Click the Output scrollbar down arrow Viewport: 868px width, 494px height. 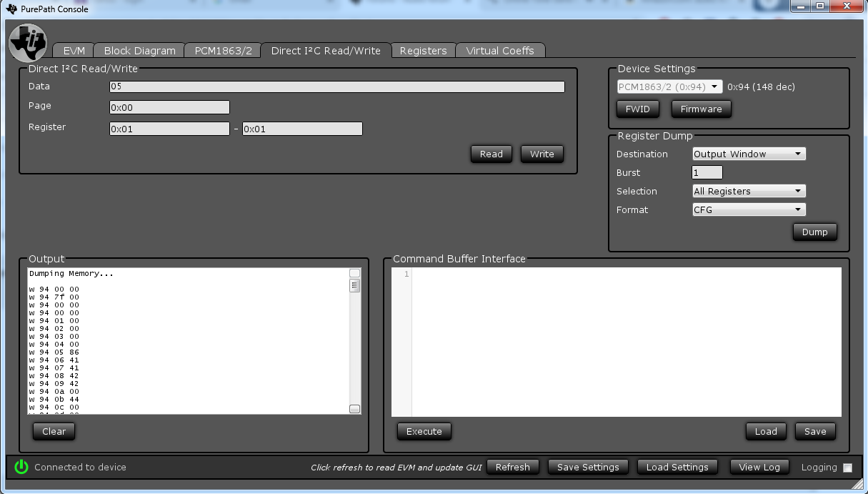[x=354, y=409]
